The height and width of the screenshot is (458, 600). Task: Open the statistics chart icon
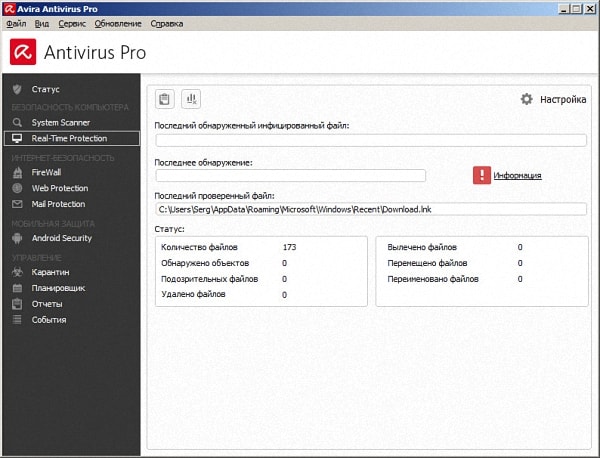click(x=191, y=98)
